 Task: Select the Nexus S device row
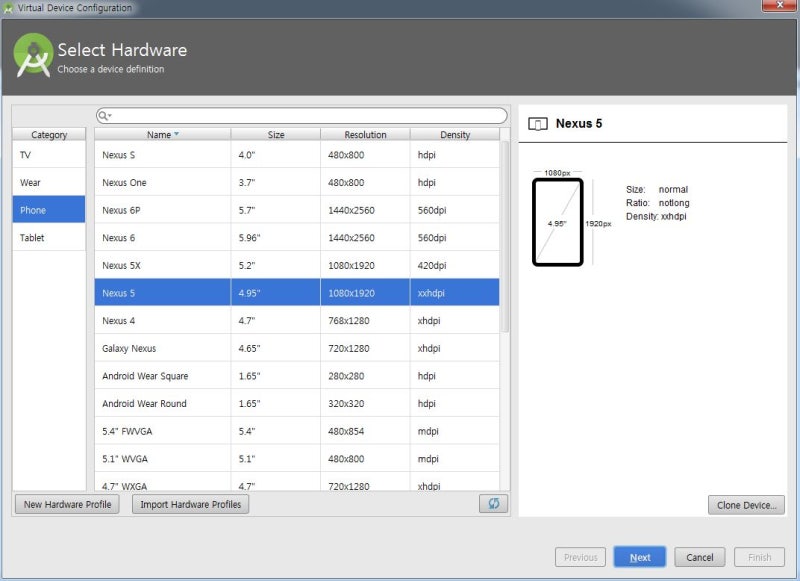(x=297, y=155)
